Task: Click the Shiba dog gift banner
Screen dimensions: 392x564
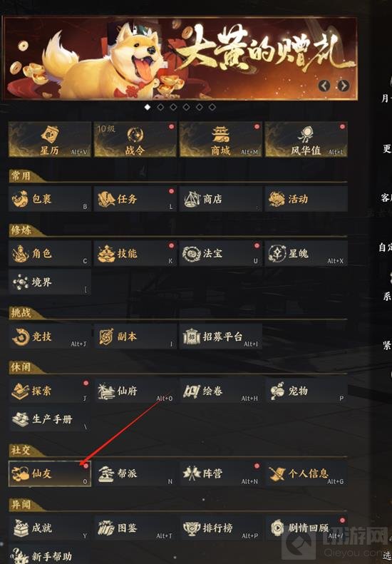Action: pos(180,58)
